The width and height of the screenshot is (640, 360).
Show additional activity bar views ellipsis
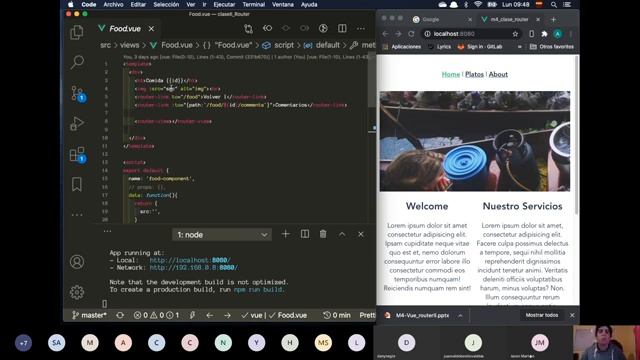pos(77,215)
